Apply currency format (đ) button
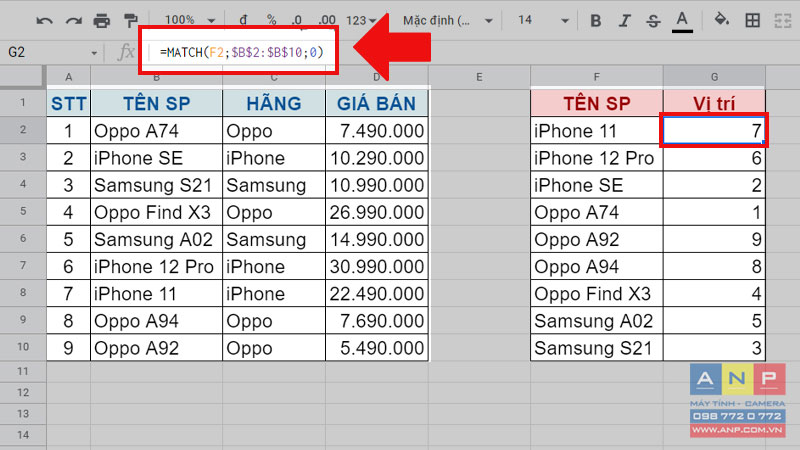 pos(243,20)
